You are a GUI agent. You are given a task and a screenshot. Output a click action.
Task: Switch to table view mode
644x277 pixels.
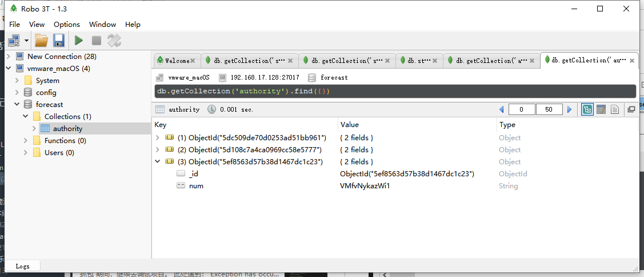pos(601,109)
